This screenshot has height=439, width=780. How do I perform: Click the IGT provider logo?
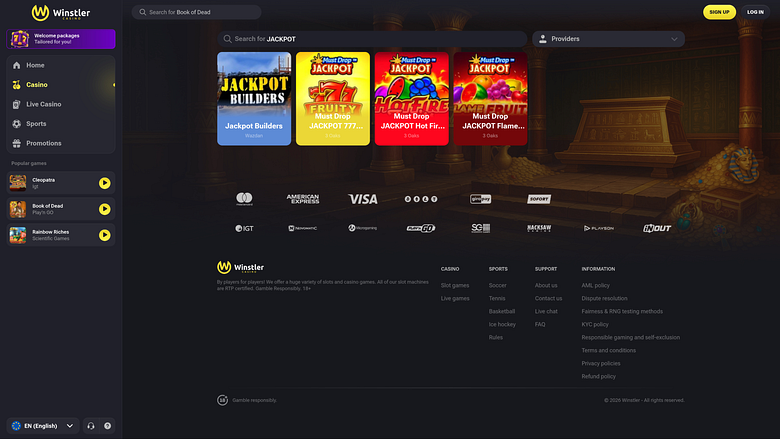tap(244, 228)
